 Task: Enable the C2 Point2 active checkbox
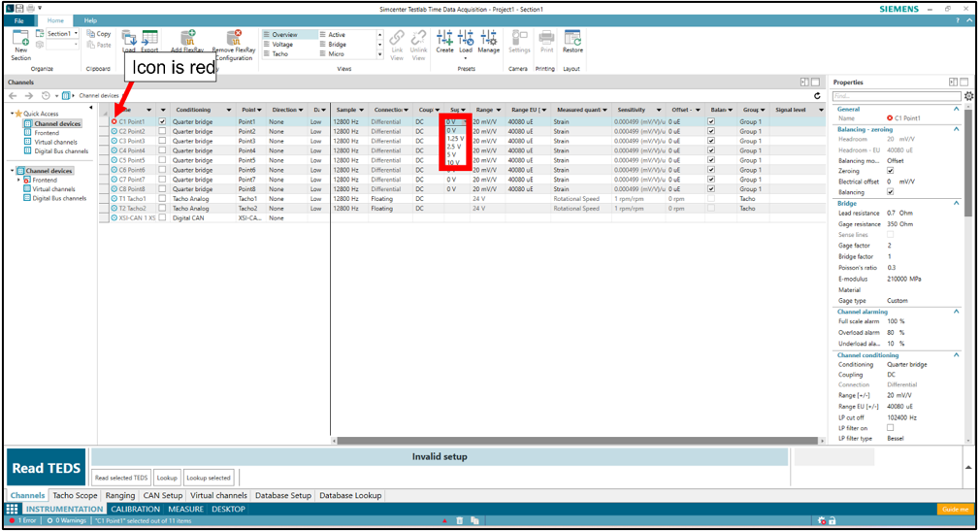[162, 131]
